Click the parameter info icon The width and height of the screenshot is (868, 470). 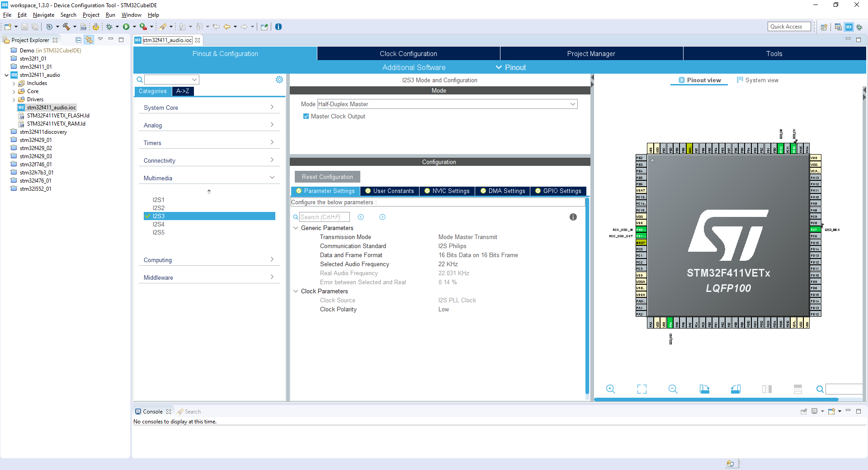(573, 217)
